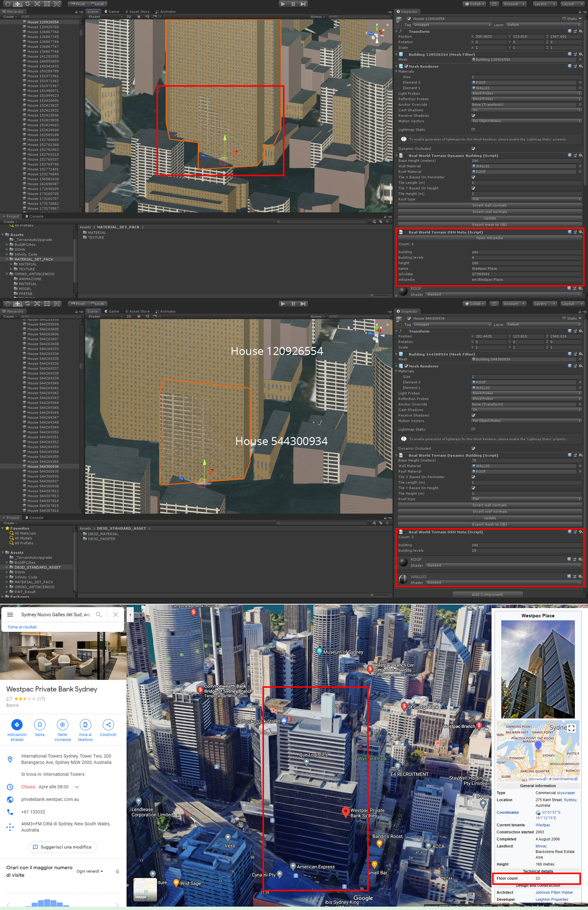Screen dimensions: 588x910
Task: Open the Ogni venerdì day dropdown
Action: 90,871
